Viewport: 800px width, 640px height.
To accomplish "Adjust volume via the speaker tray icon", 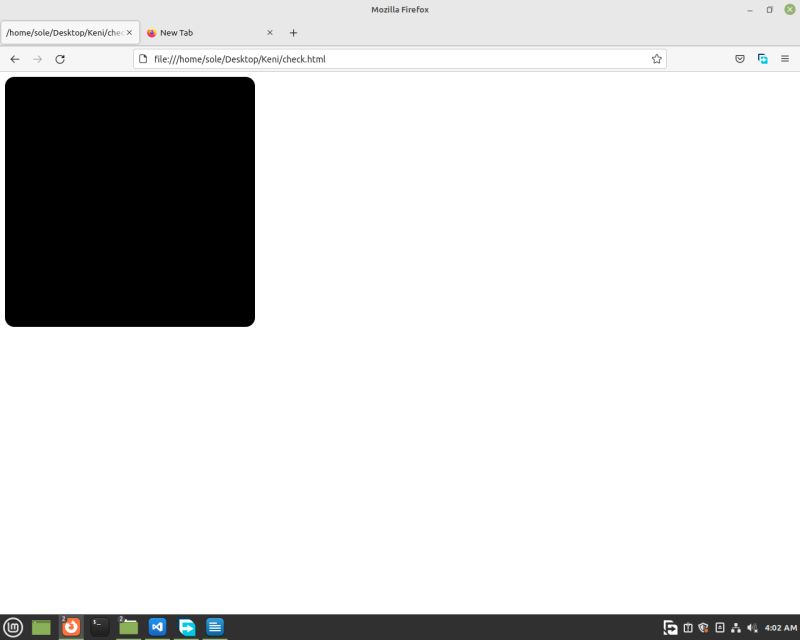I will coord(753,628).
